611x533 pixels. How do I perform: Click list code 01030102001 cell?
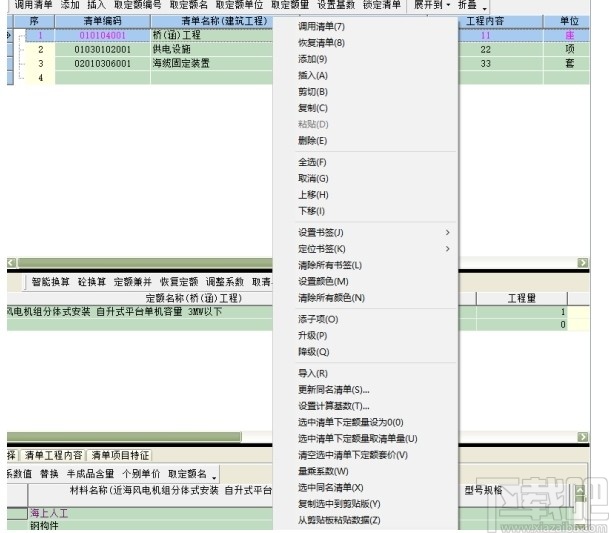point(102,49)
